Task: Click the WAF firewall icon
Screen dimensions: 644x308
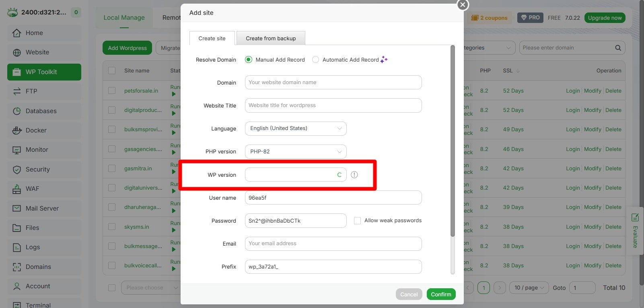Action: [x=16, y=189]
